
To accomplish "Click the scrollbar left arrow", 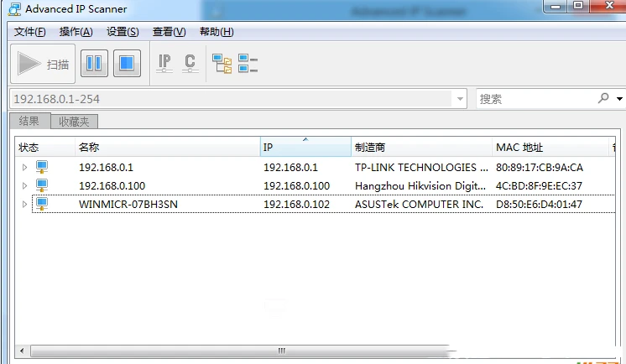I will [22, 351].
